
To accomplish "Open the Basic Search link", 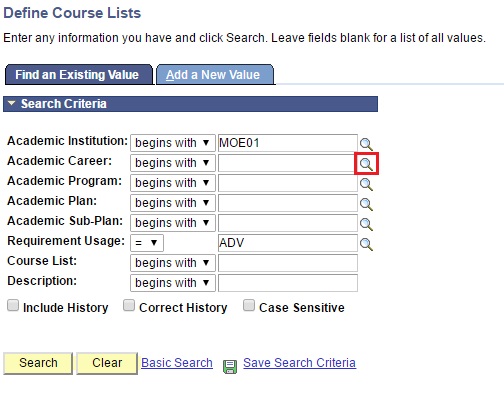I will (x=177, y=363).
